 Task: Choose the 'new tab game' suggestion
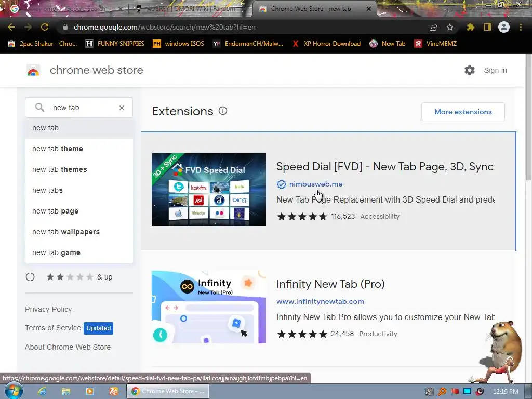[x=79, y=253]
